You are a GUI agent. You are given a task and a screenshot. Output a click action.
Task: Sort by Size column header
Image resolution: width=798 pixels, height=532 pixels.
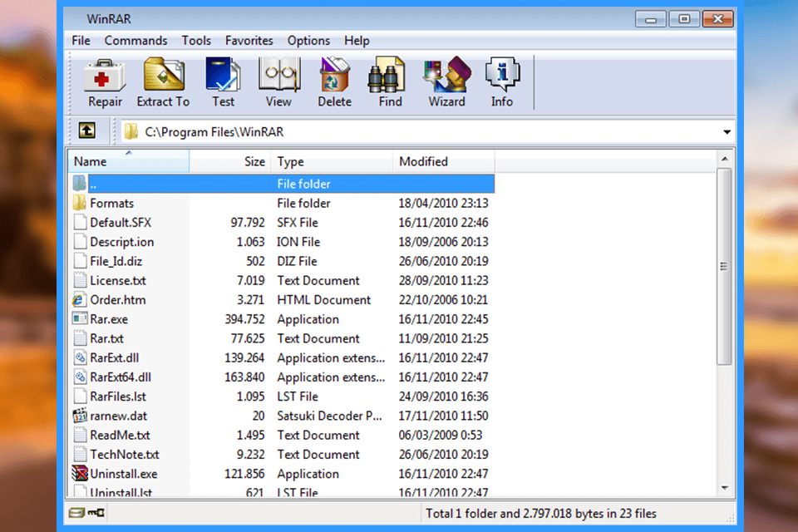click(x=230, y=161)
